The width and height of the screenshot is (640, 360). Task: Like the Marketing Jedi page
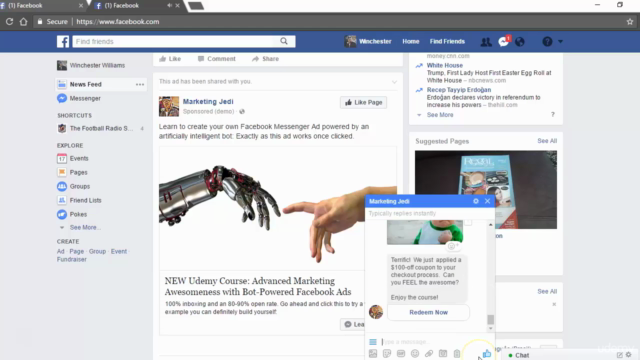click(x=364, y=102)
